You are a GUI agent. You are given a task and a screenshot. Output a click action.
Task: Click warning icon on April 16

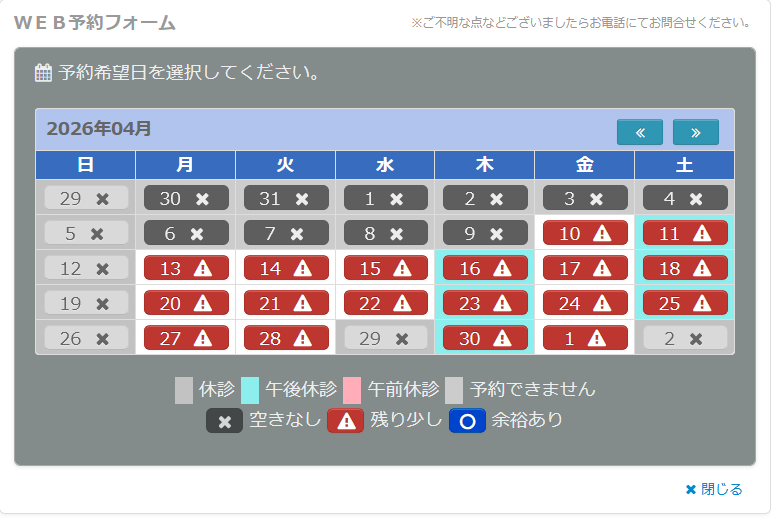tap(502, 268)
